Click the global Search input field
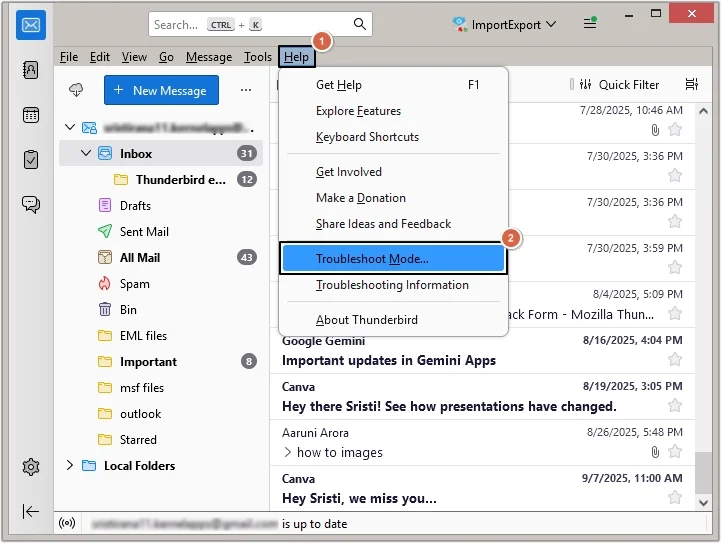The height and width of the screenshot is (544, 722). point(260,24)
